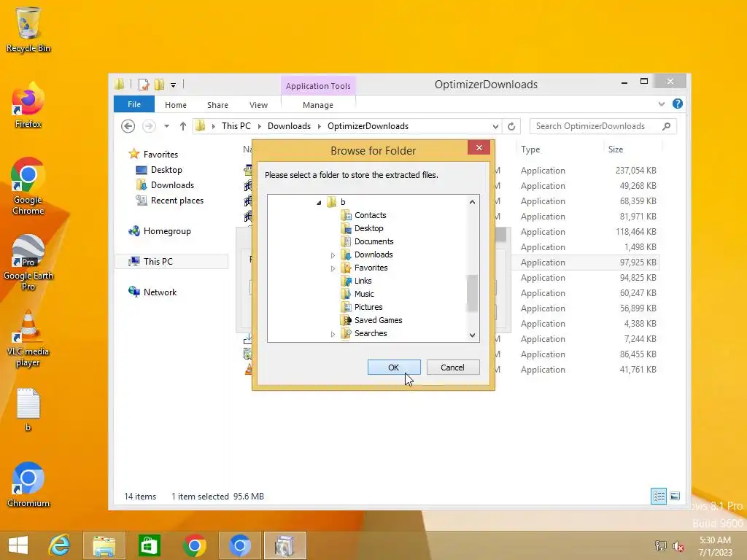747x560 pixels.
Task: Open the File menu tab
Action: point(134,104)
